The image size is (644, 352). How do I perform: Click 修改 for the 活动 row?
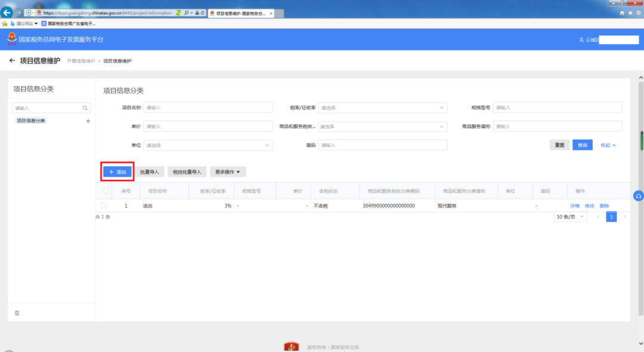[589, 206]
